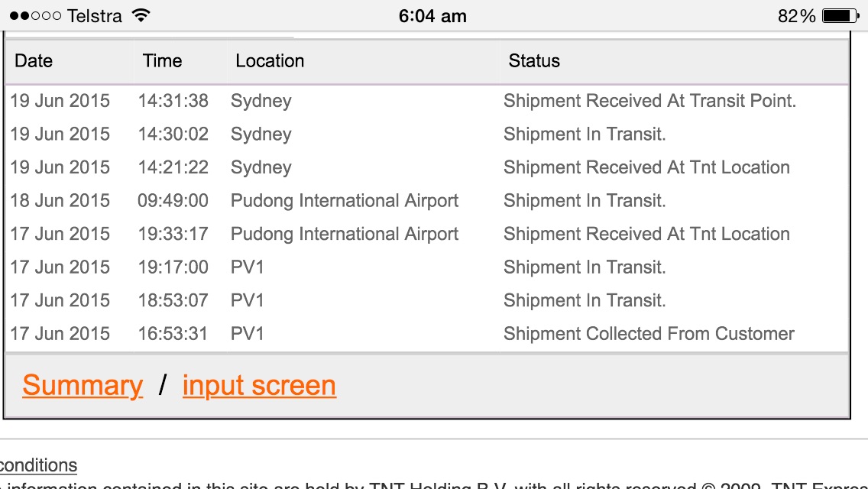Tap the Wi-Fi signal icon

(141, 16)
